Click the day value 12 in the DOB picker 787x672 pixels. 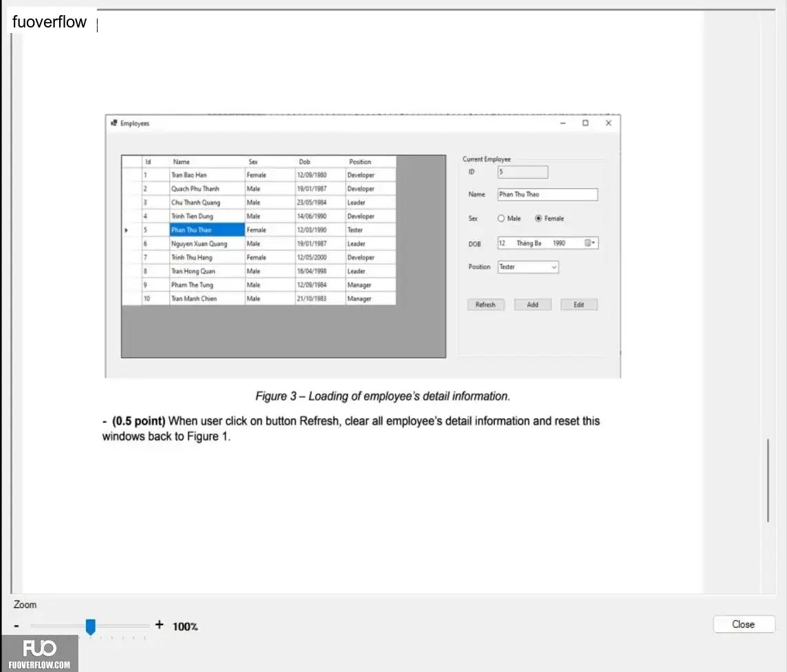tap(502, 243)
